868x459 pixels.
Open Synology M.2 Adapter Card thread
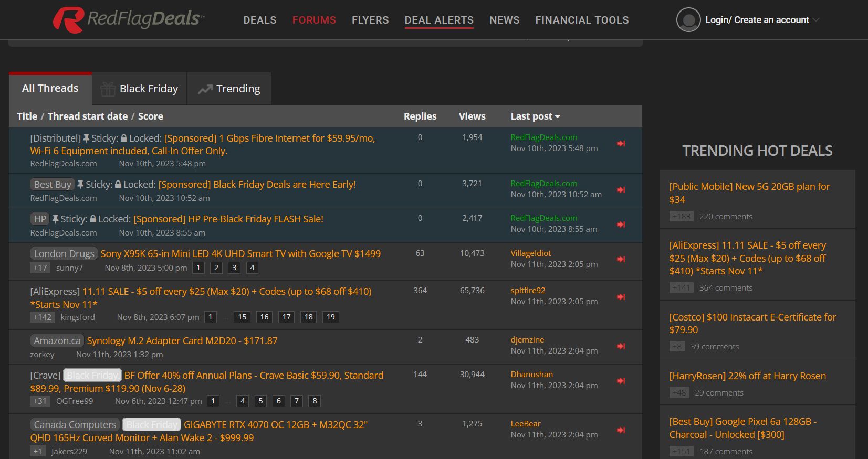[x=182, y=341]
